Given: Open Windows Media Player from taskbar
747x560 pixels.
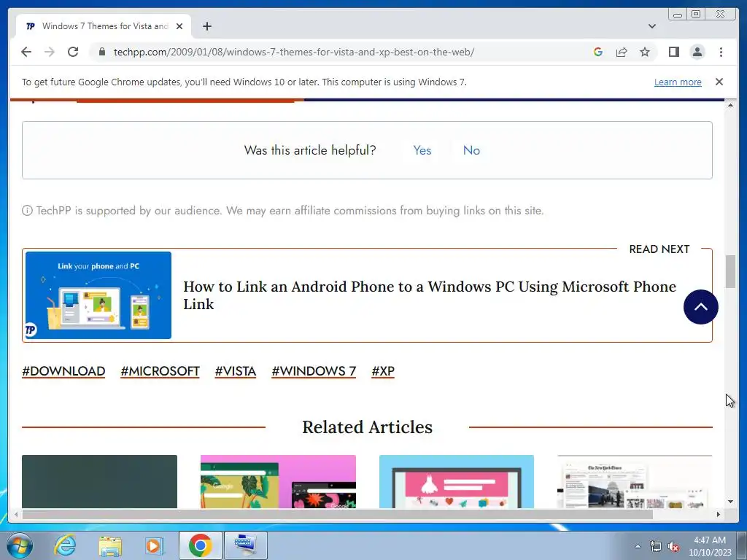Looking at the screenshot, I should [154, 545].
